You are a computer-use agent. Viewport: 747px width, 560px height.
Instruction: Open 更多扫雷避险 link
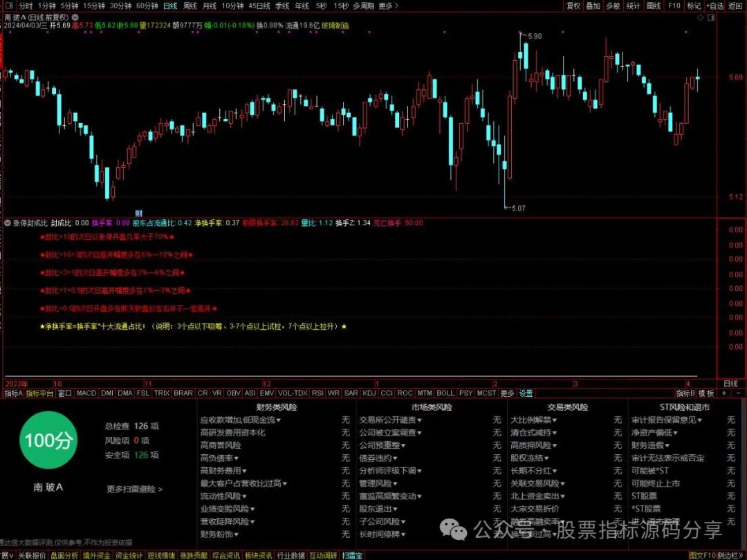pyautogui.click(x=134, y=489)
